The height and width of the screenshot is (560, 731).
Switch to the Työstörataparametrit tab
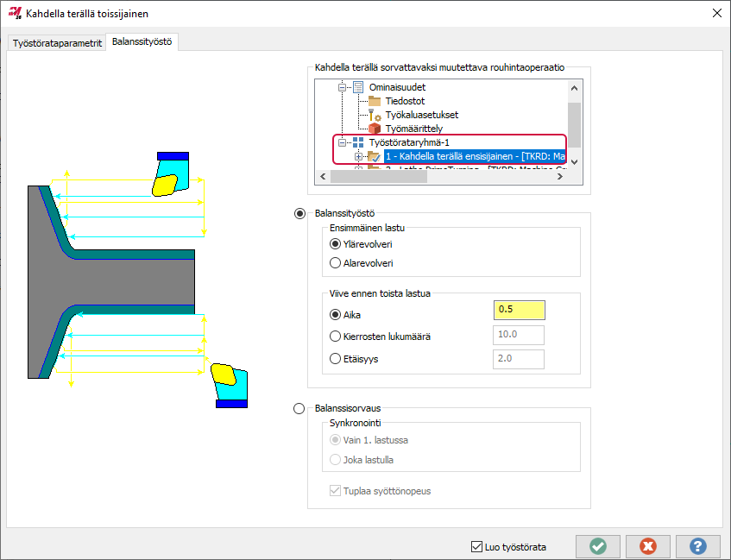tap(57, 43)
